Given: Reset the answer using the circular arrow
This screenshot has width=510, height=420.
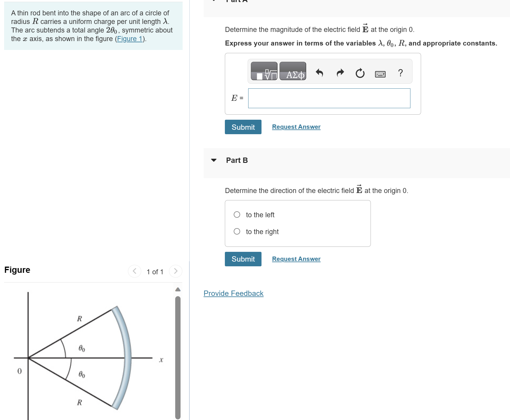Looking at the screenshot, I should click(360, 73).
